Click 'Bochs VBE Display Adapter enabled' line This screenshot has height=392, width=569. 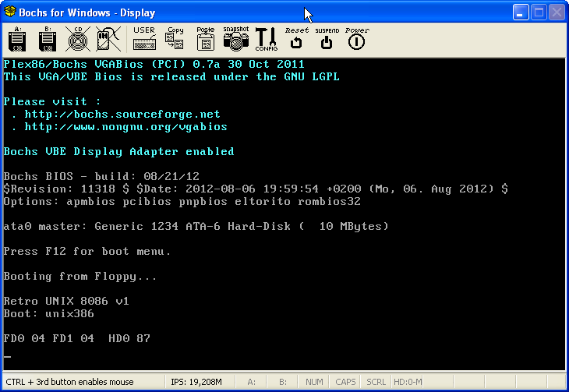pos(119,151)
